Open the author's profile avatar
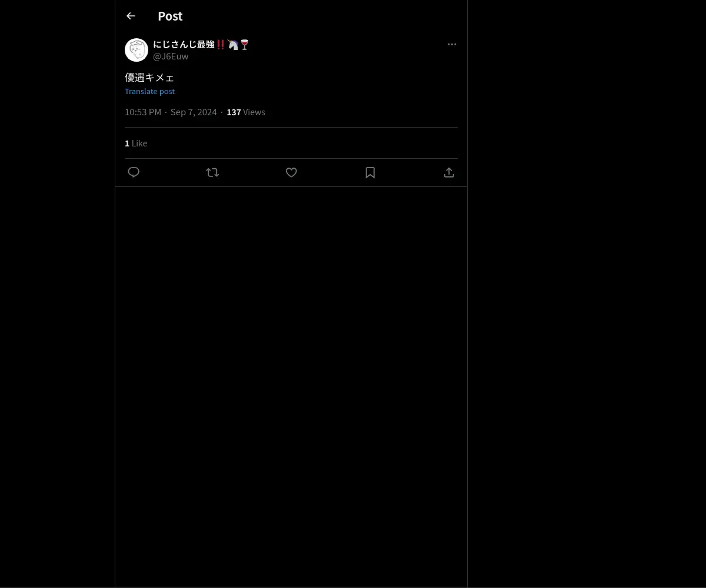Image resolution: width=706 pixels, height=588 pixels. (136, 50)
